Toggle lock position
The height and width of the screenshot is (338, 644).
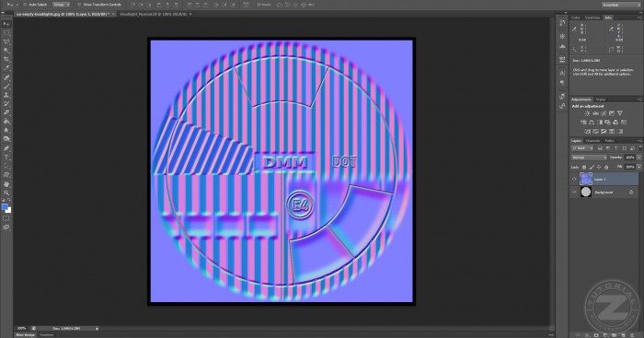(599, 167)
